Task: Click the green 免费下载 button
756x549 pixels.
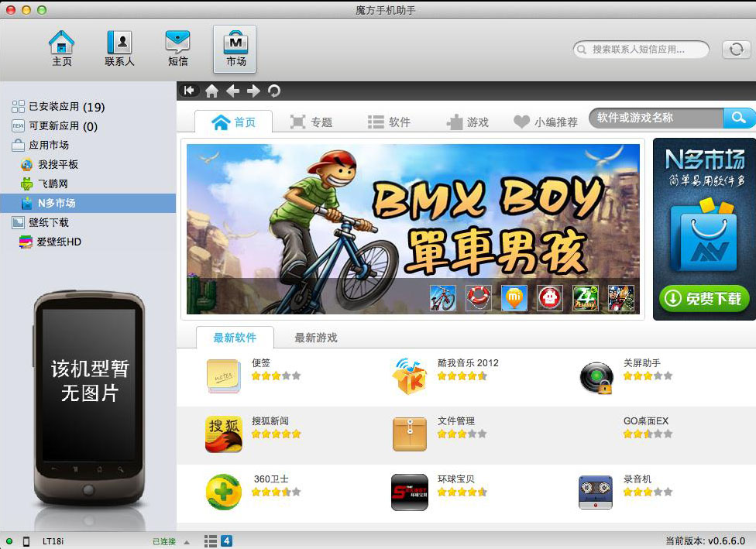Action: [703, 299]
